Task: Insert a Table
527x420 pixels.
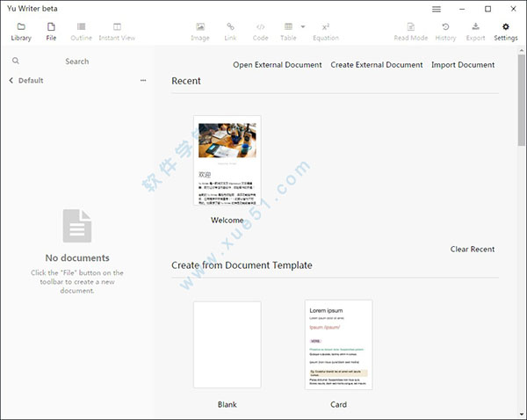Action: (x=288, y=32)
